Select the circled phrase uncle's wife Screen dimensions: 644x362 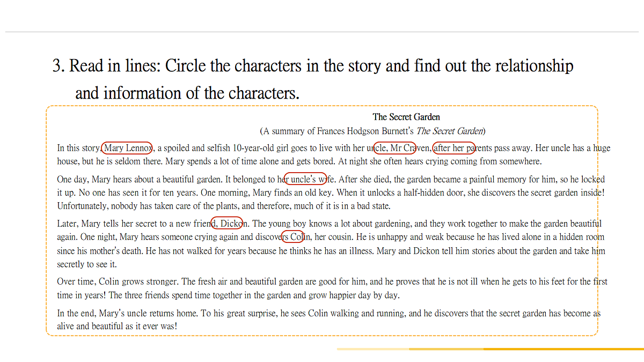coord(305,179)
